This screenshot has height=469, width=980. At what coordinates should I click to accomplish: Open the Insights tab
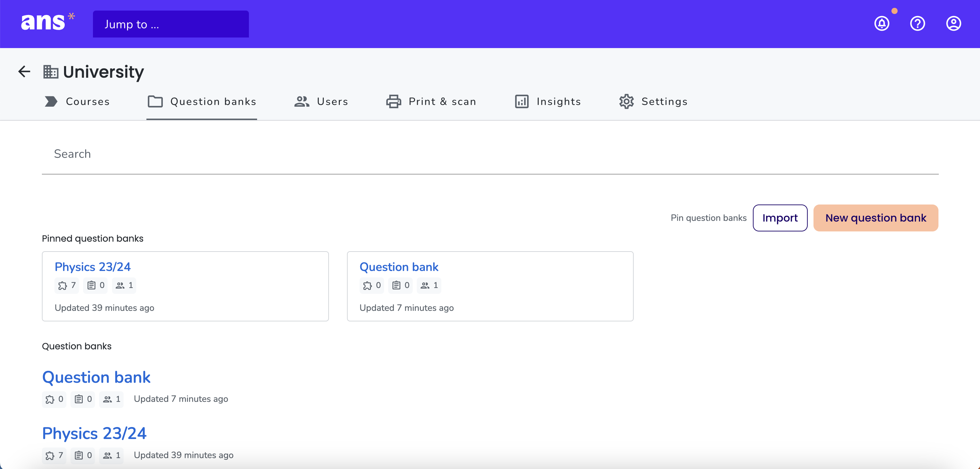pyautogui.click(x=548, y=102)
